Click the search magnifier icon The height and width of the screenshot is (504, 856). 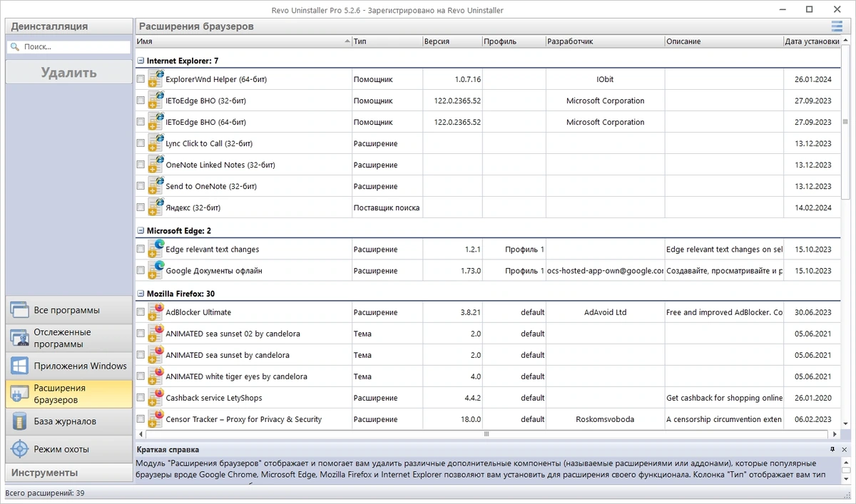point(14,47)
